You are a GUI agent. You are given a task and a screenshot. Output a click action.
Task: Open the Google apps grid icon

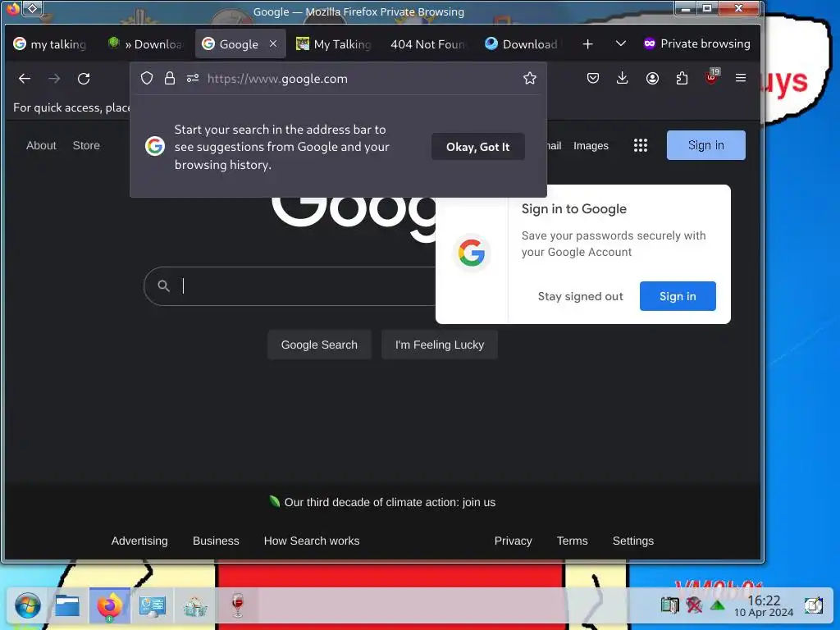pyautogui.click(x=641, y=145)
